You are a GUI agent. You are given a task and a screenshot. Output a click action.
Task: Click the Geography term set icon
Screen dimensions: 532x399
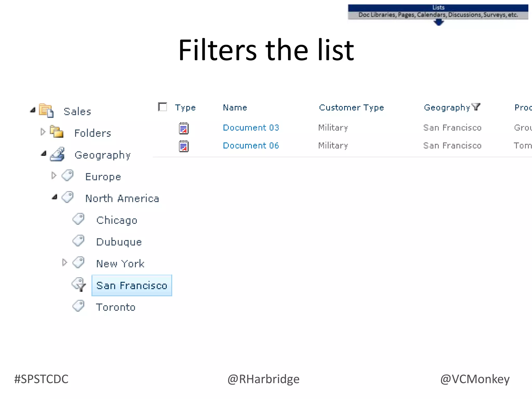(x=57, y=154)
